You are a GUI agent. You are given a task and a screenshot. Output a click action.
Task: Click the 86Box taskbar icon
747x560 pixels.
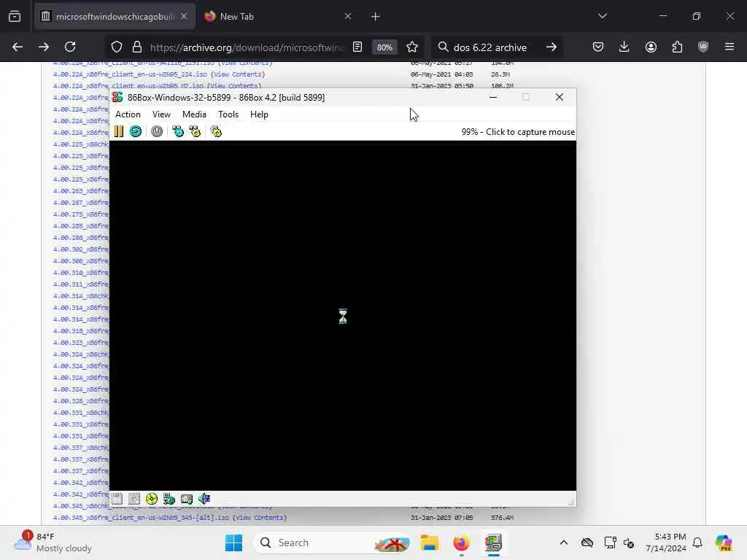[494, 542]
